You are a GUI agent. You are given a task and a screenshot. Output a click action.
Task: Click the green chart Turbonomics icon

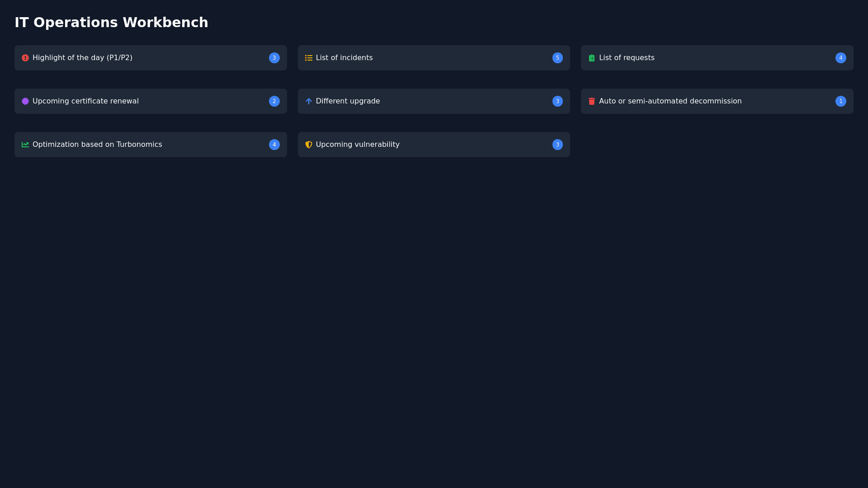[25, 145]
